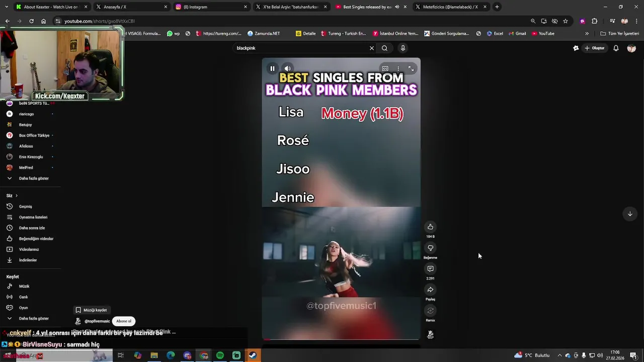Mute the Shorts video volume
644x362 pixels.
[287, 68]
